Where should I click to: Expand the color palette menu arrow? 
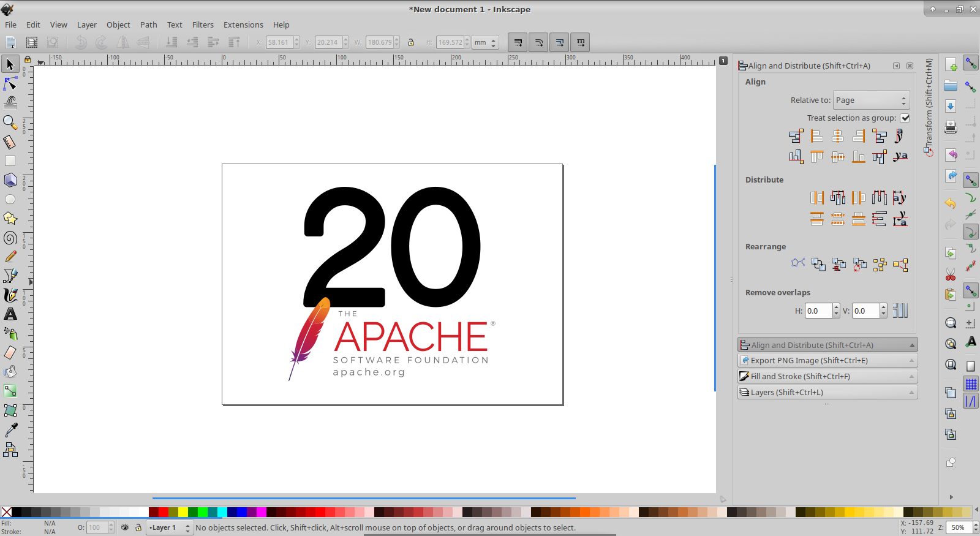point(976,510)
